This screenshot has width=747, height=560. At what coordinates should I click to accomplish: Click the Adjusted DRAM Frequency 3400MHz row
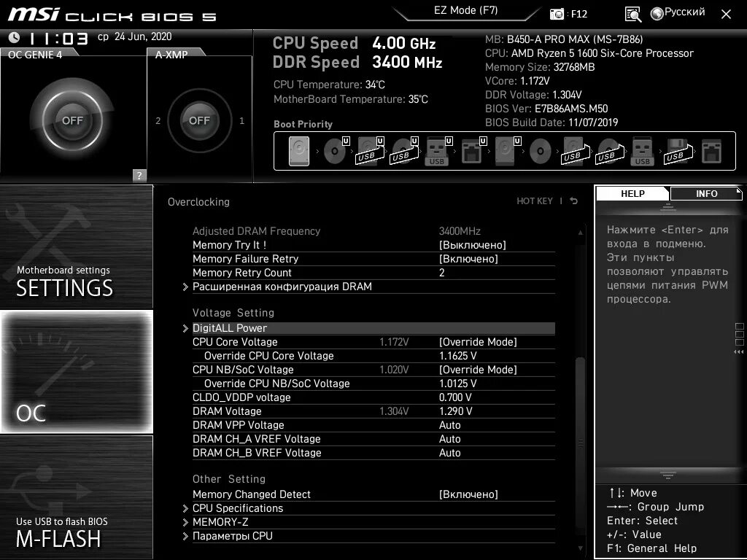point(373,231)
